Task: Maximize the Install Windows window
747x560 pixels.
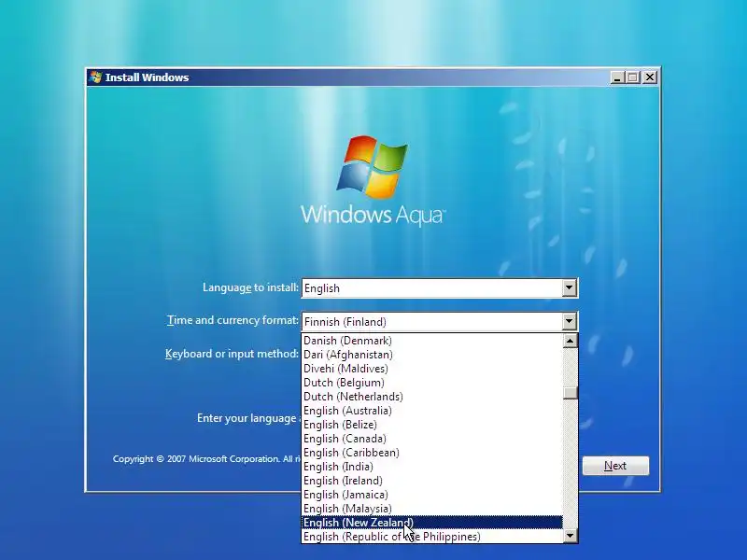Action: [x=633, y=77]
